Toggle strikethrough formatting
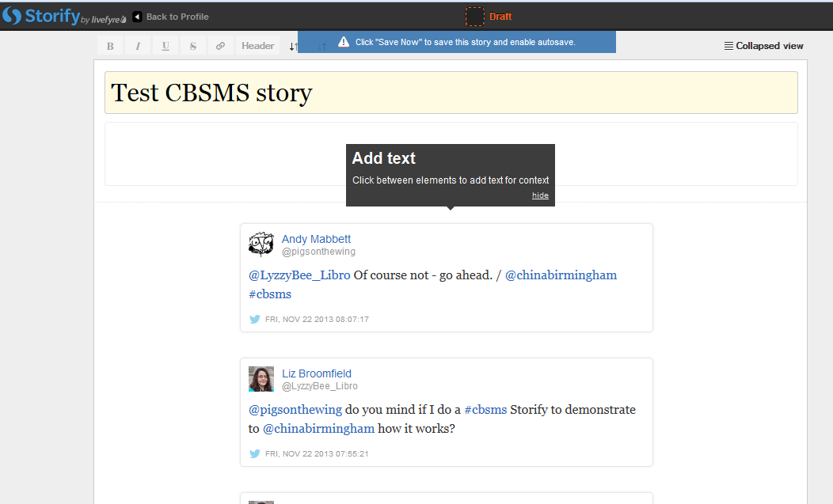 pos(193,46)
